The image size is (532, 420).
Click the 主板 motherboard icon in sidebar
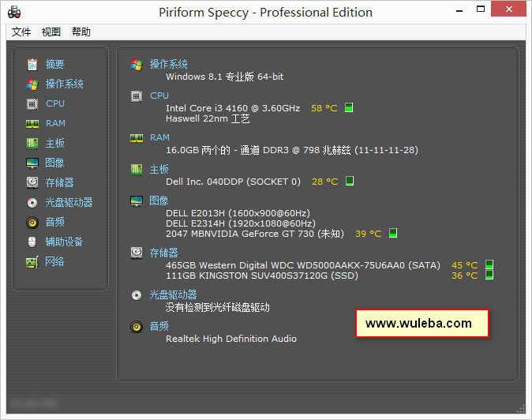click(32, 143)
